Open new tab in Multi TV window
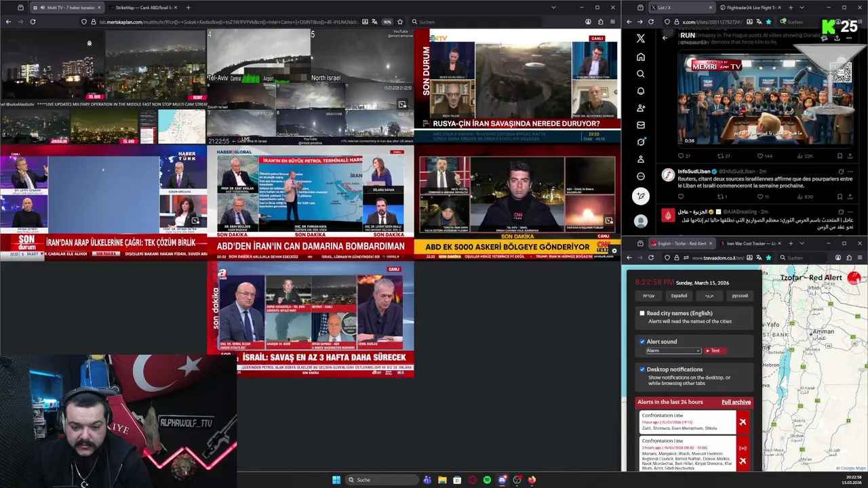 coord(188,7)
